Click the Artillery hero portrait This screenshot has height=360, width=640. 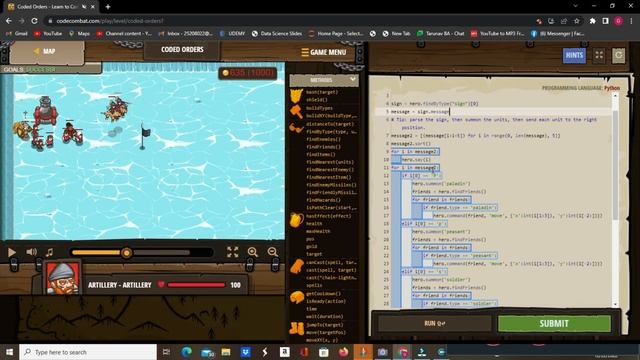62,278
